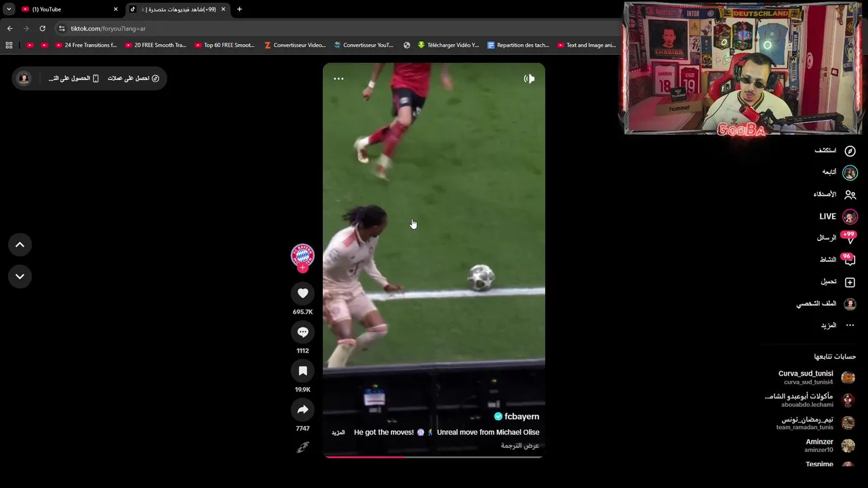
Task: Click the fcbayern username on the video
Action: pyautogui.click(x=521, y=416)
